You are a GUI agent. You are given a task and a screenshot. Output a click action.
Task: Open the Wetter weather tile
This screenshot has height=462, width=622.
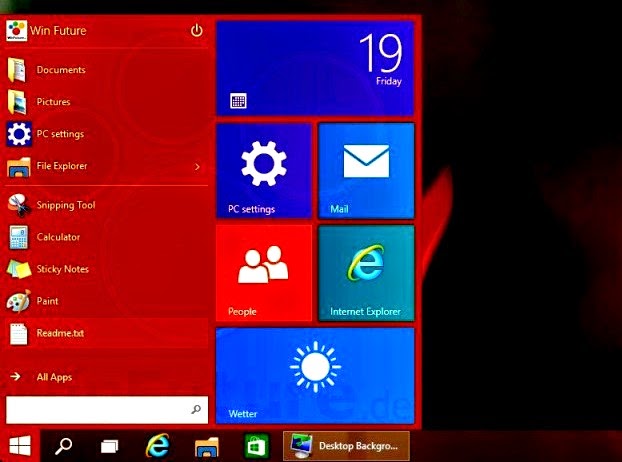click(x=315, y=376)
